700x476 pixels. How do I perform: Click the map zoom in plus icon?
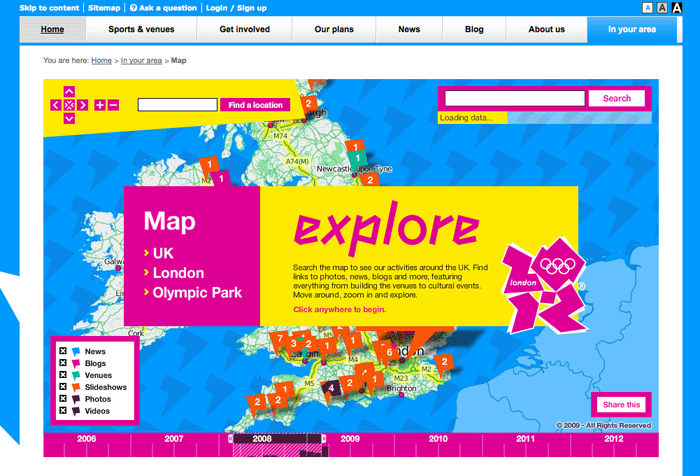[100, 105]
